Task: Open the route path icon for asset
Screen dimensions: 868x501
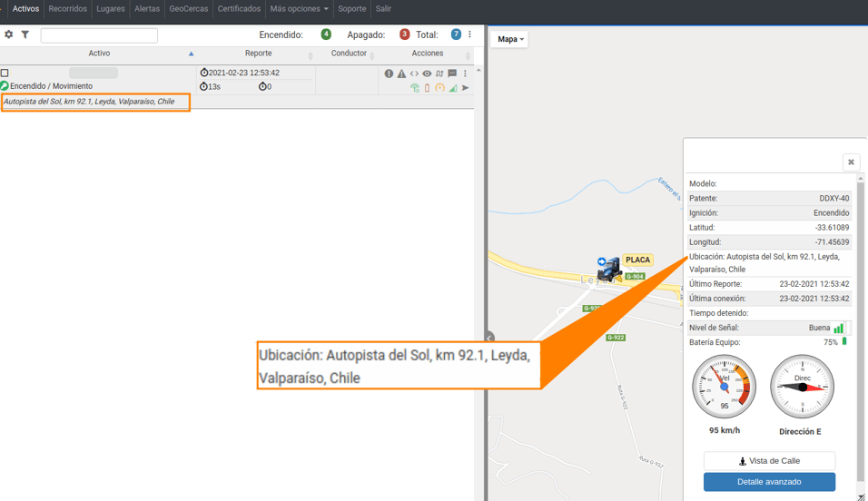Action: coord(439,74)
